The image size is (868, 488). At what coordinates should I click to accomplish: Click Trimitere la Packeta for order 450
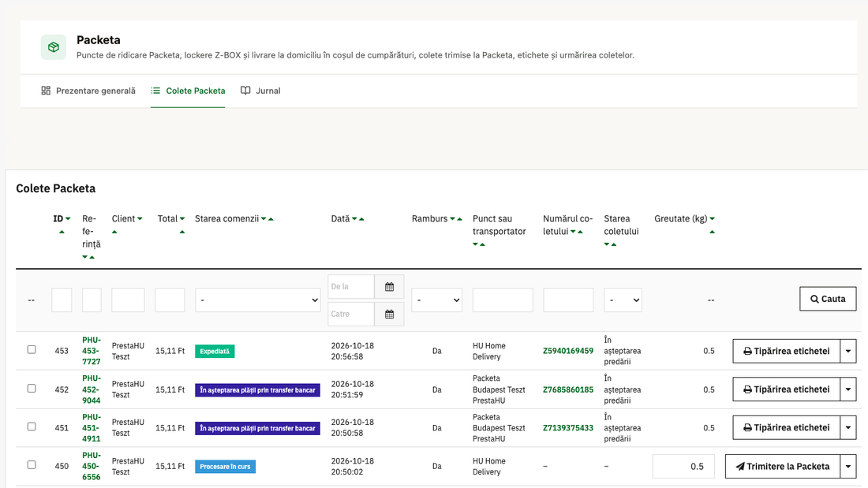(x=782, y=467)
